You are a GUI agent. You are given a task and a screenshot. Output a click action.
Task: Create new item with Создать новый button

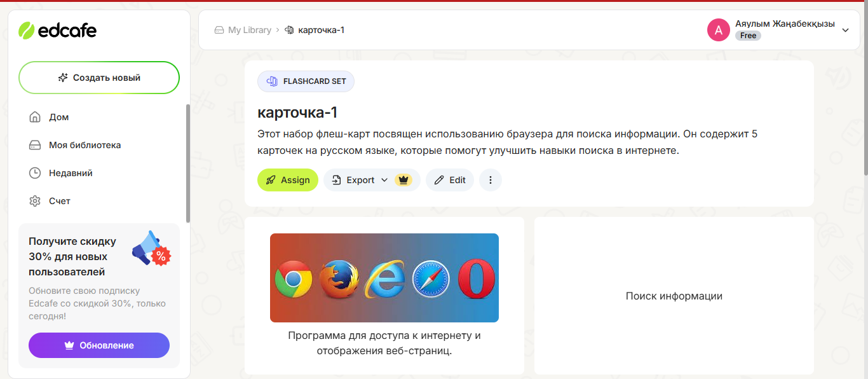click(x=99, y=78)
